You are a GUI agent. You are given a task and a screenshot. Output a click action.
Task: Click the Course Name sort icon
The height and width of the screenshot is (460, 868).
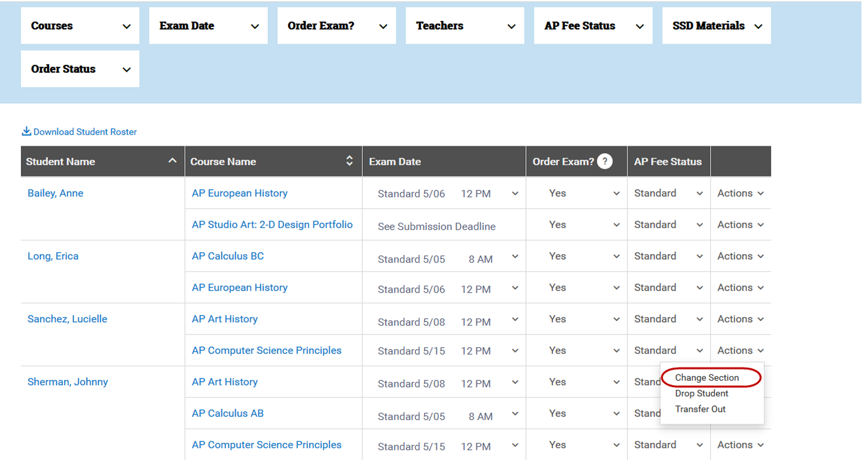coord(349,161)
